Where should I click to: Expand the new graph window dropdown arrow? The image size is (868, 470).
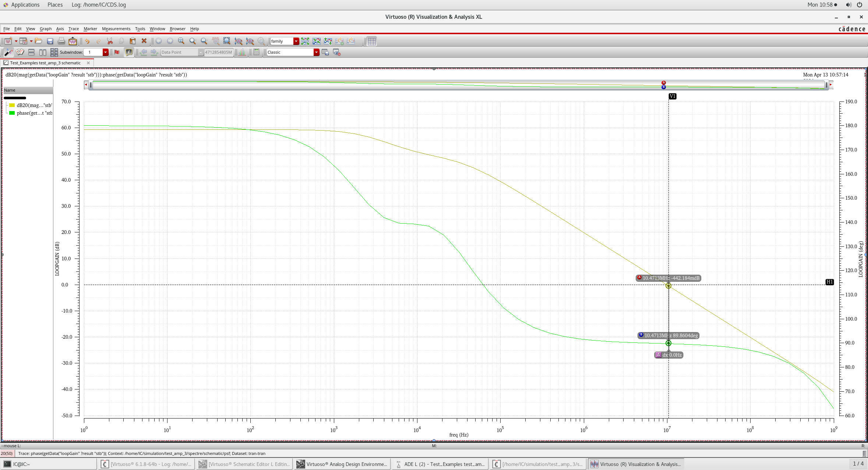point(16,41)
